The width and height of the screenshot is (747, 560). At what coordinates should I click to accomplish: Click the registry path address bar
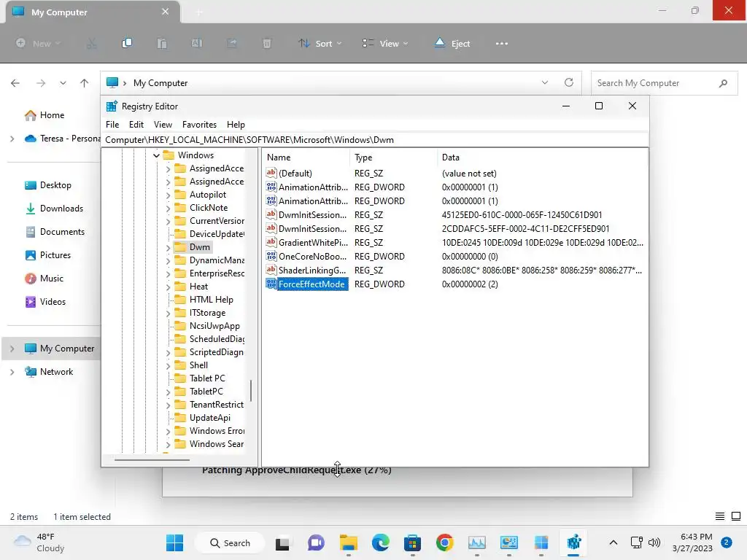tap(375, 139)
